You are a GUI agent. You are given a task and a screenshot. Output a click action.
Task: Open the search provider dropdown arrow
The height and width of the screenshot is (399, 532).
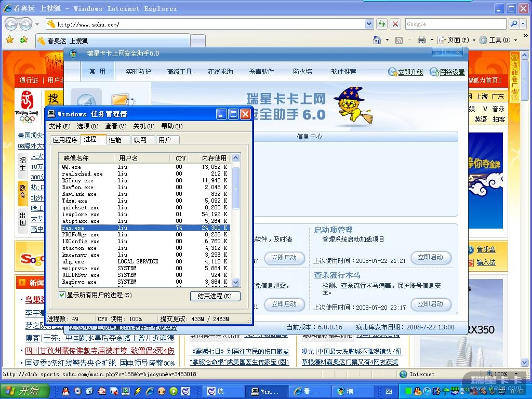(x=523, y=24)
